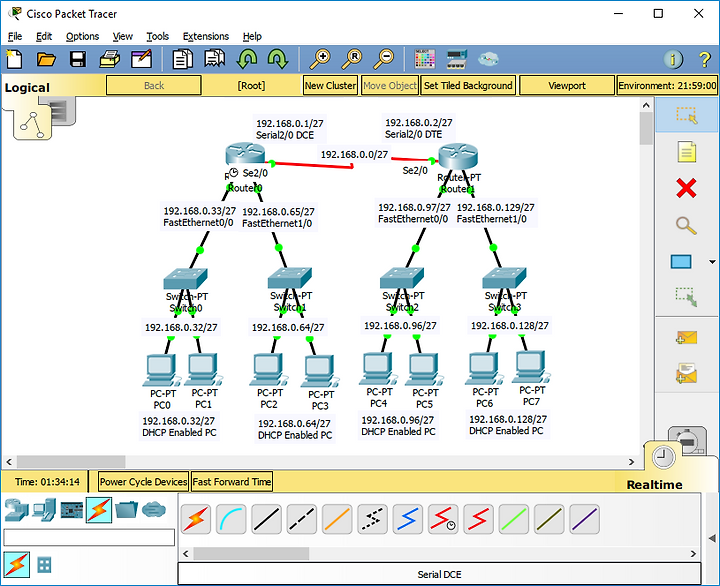Viewport: 720px width, 586px height.
Task: Click the New Cluster button
Action: tap(330, 85)
